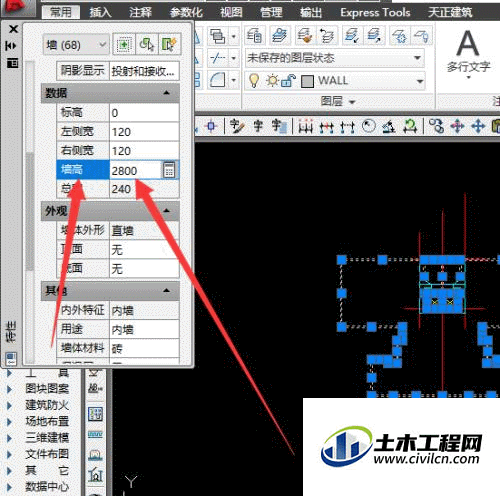The image size is (500, 496).
Task: Click the fillet arc icon in the ribbon
Action: [x=218, y=80]
